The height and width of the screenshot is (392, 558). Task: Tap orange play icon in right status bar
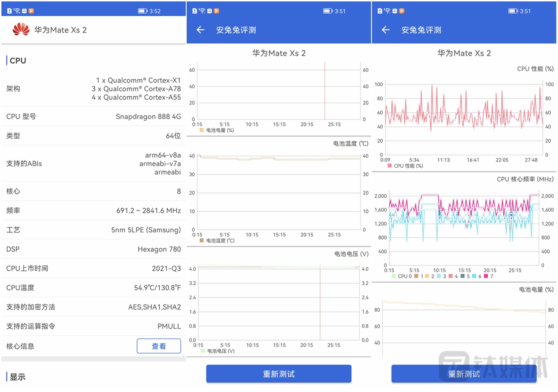pos(402,11)
